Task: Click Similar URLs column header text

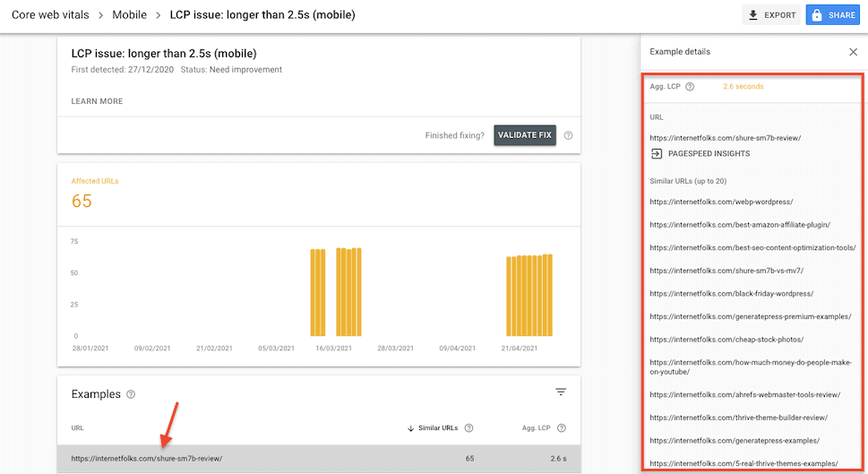Action: point(438,428)
